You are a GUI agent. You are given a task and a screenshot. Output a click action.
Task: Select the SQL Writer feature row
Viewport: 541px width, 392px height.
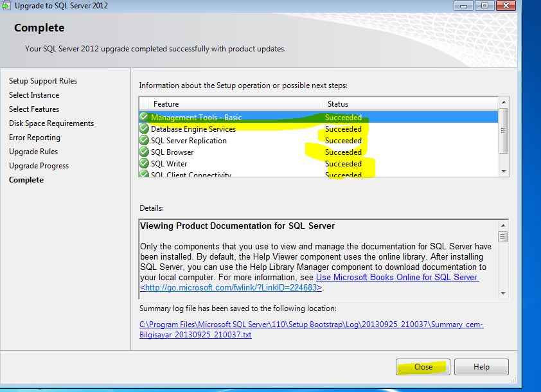pos(318,164)
